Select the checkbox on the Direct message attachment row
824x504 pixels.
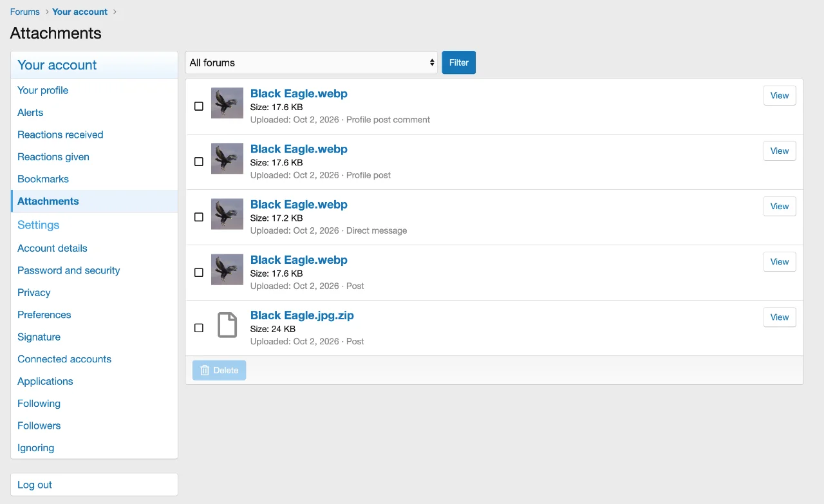[x=199, y=217]
